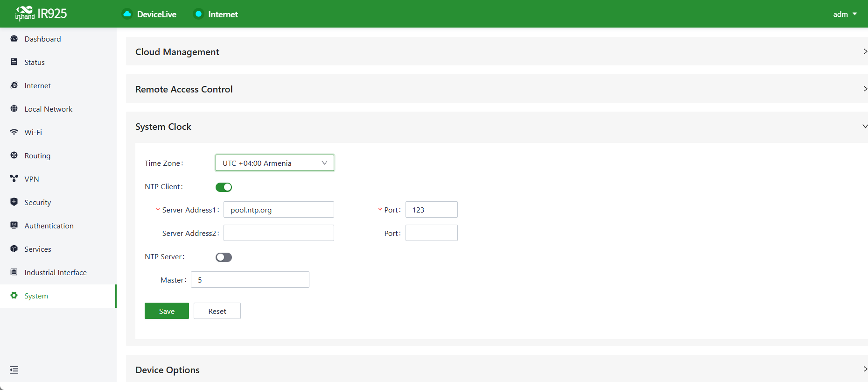
Task: Click the Master value input field
Action: pos(250,280)
